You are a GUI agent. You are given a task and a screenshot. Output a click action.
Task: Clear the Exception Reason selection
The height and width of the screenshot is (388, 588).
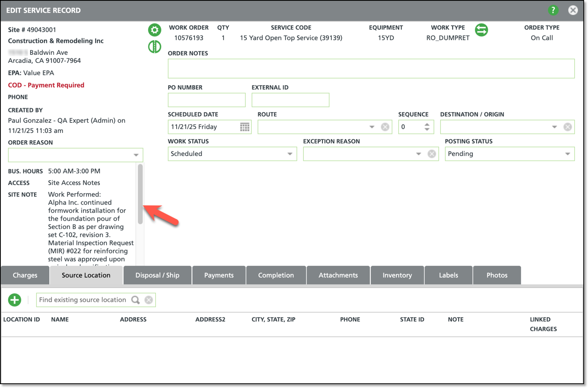432,154
